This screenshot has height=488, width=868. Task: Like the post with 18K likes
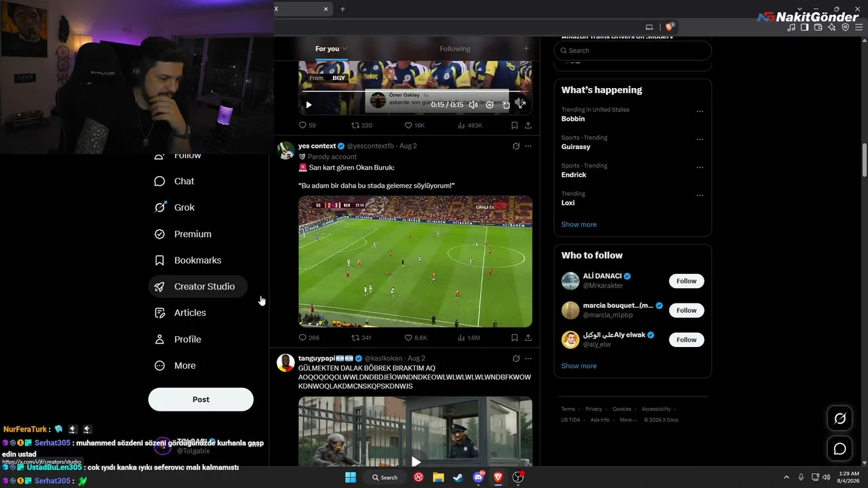(414, 125)
